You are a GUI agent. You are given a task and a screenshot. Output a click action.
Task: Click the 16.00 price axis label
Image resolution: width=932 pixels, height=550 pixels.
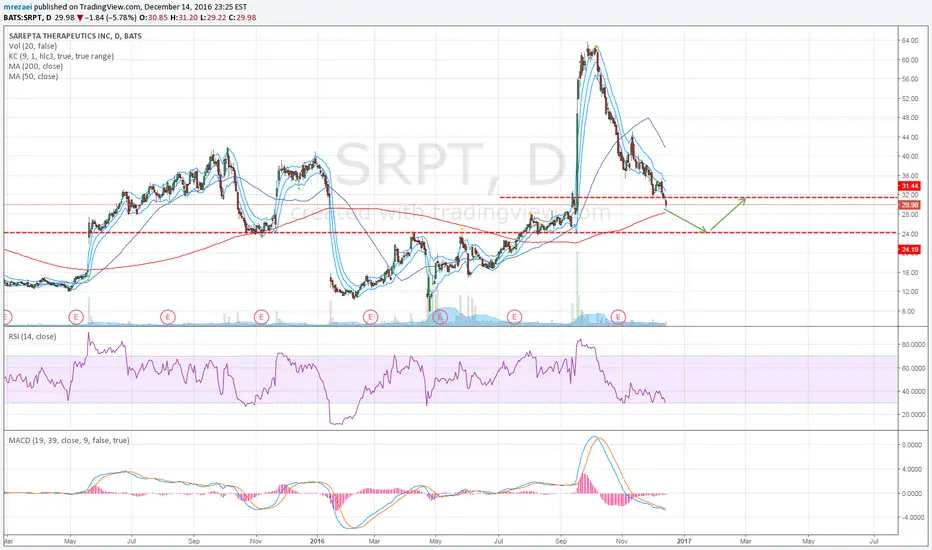coord(910,272)
